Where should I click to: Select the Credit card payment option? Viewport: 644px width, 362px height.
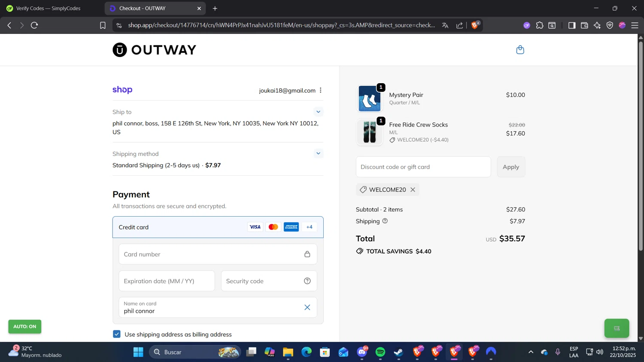pyautogui.click(x=218, y=227)
